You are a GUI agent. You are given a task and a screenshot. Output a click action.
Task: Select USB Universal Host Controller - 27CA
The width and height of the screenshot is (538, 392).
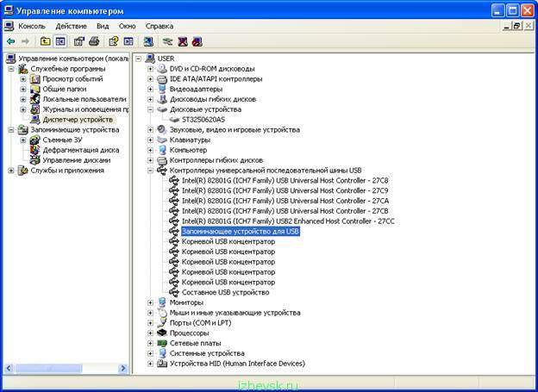[x=285, y=201]
